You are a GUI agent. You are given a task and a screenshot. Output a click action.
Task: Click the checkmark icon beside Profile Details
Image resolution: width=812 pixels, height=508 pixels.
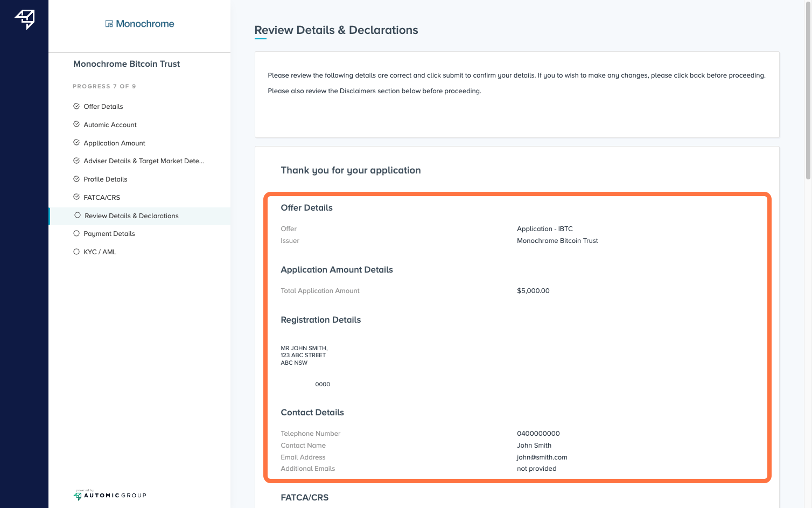76,179
